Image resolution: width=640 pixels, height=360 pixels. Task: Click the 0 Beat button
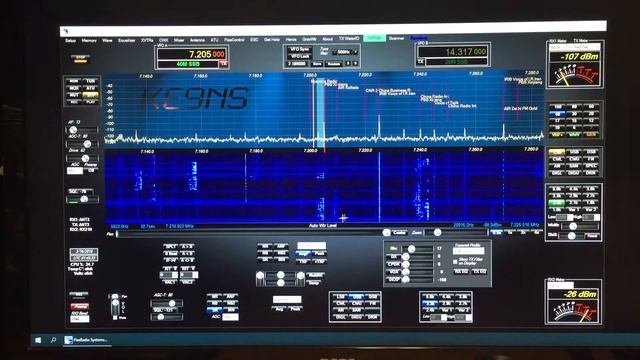(170, 253)
